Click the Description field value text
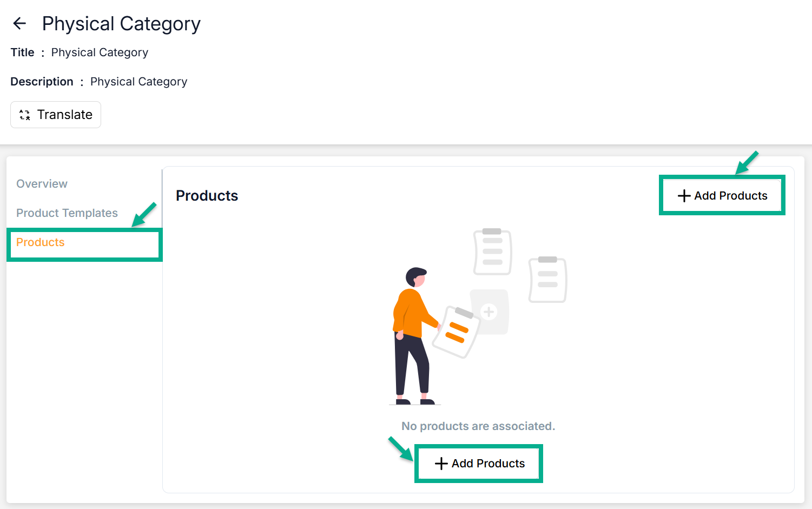This screenshot has width=812, height=509. 138,82
